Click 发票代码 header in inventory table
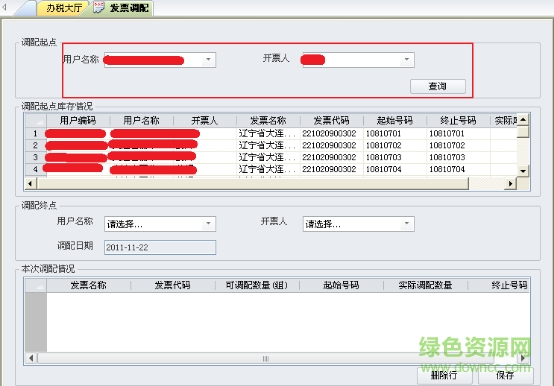The image size is (554, 386). 331,120
